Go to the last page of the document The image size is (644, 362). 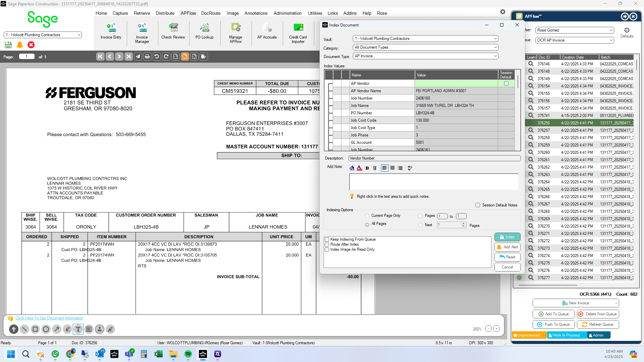pyautogui.click(x=128, y=57)
